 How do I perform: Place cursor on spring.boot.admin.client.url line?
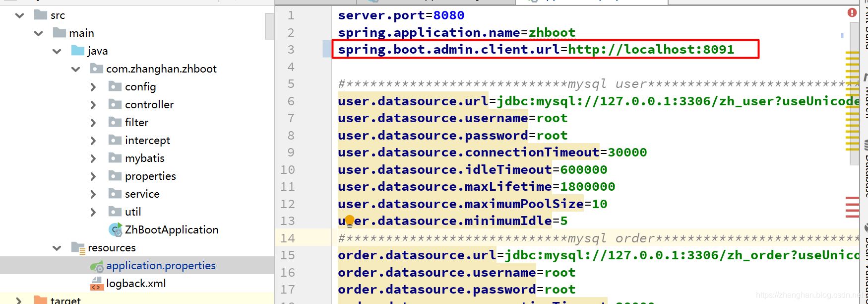point(536,50)
